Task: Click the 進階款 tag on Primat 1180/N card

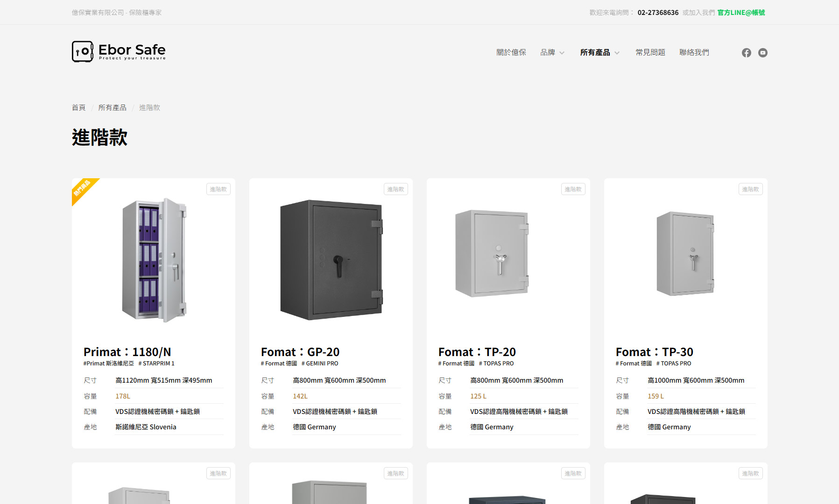Action: 218,189
